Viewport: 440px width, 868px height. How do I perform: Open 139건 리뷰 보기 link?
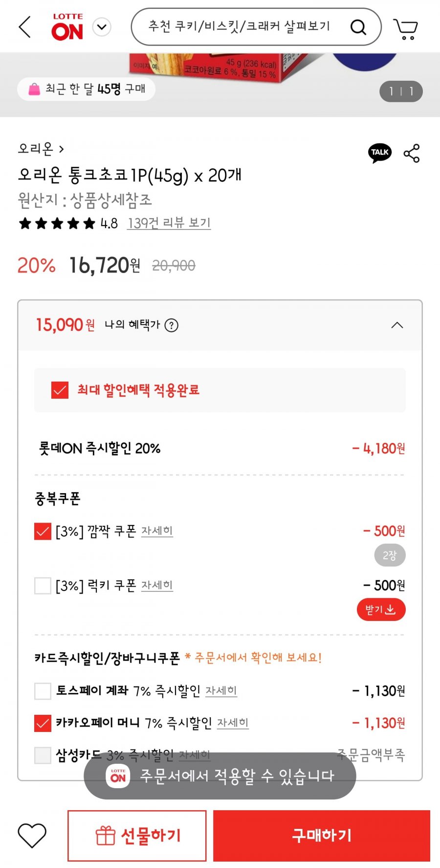point(169,223)
